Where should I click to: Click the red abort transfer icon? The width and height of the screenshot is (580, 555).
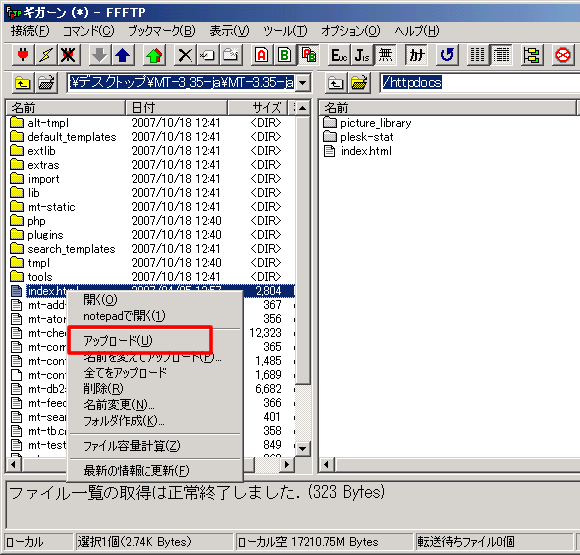click(x=563, y=55)
